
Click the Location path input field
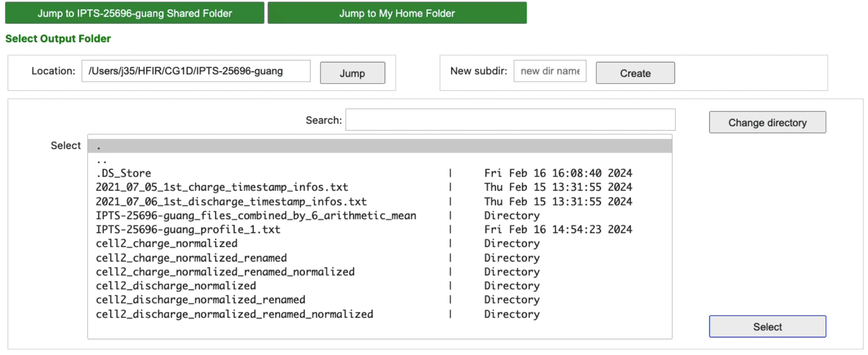[x=196, y=71]
